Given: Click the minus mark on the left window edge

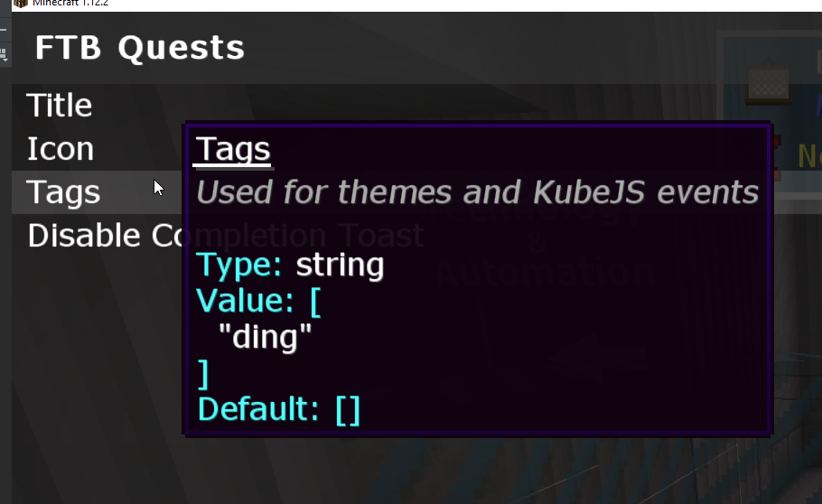Looking at the screenshot, I should (3, 30).
